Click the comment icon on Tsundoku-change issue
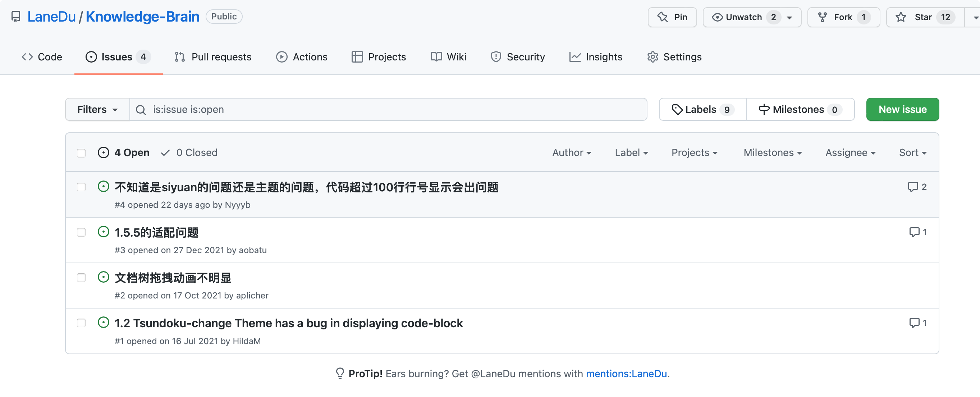 coord(914,323)
